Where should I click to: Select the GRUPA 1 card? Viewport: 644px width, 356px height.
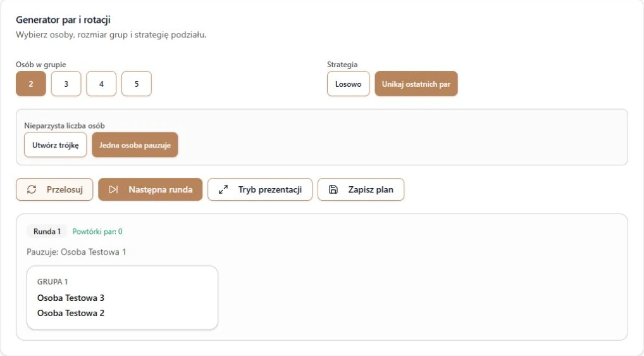tap(122, 298)
